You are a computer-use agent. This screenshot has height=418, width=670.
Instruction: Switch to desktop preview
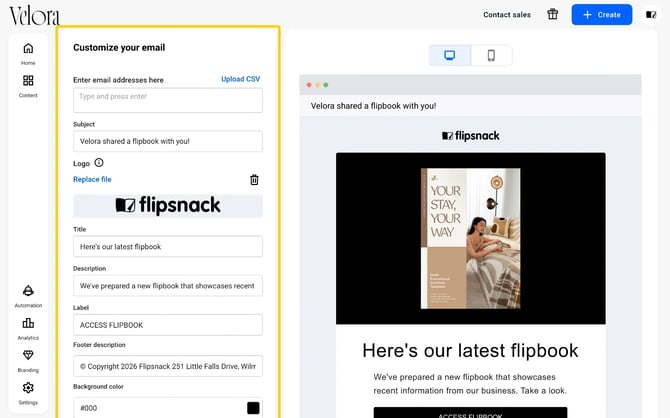point(450,55)
